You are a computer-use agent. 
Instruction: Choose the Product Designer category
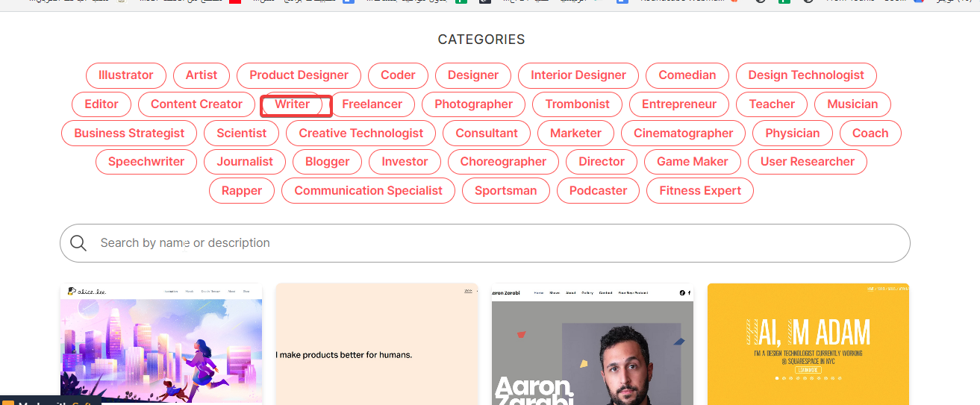pyautogui.click(x=299, y=75)
